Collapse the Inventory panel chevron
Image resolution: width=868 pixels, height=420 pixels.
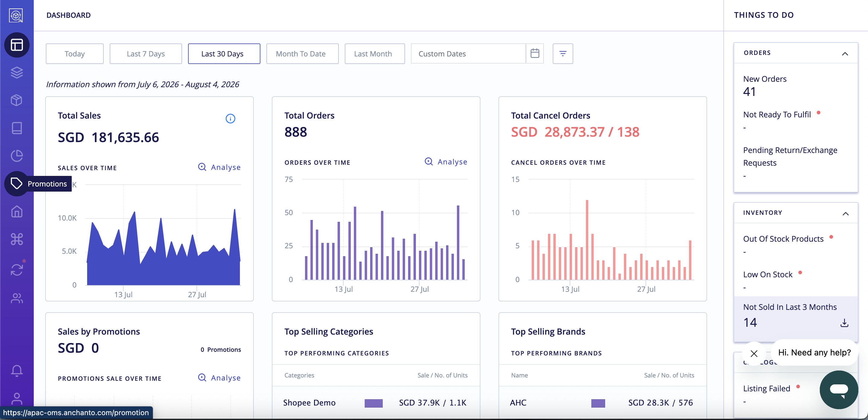pyautogui.click(x=845, y=213)
